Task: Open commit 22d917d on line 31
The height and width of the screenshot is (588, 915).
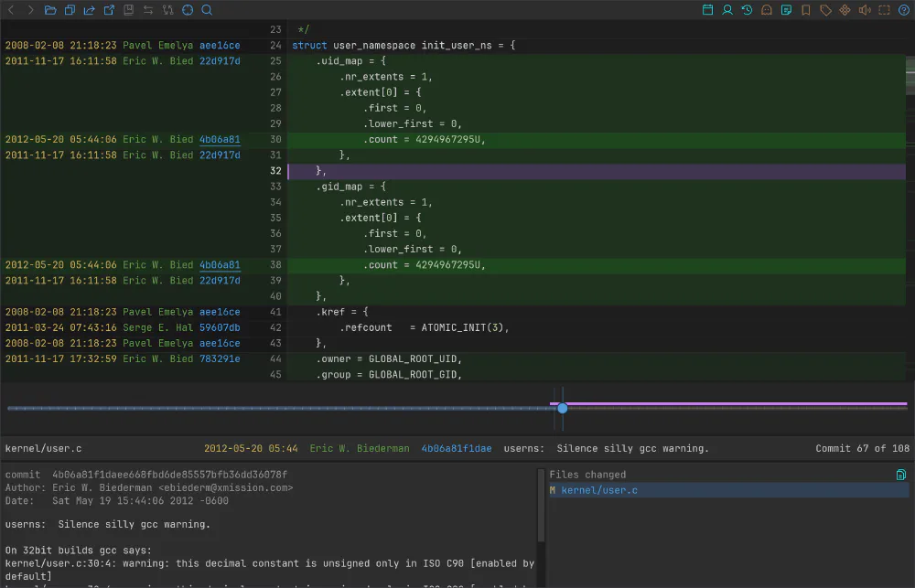Action: [x=220, y=155]
